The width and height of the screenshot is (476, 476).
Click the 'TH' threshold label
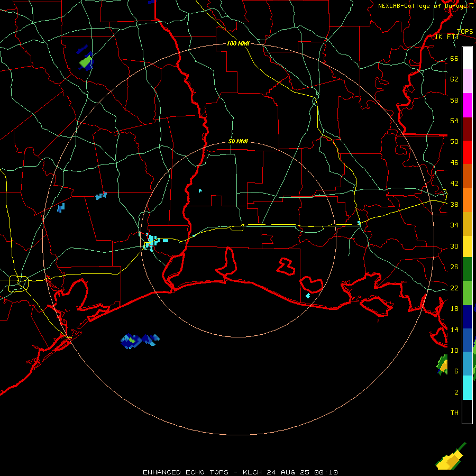454,413
